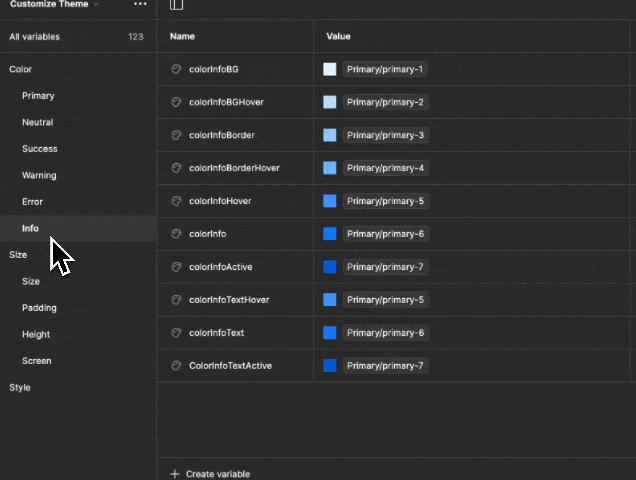Open the Error color group

tap(32, 202)
